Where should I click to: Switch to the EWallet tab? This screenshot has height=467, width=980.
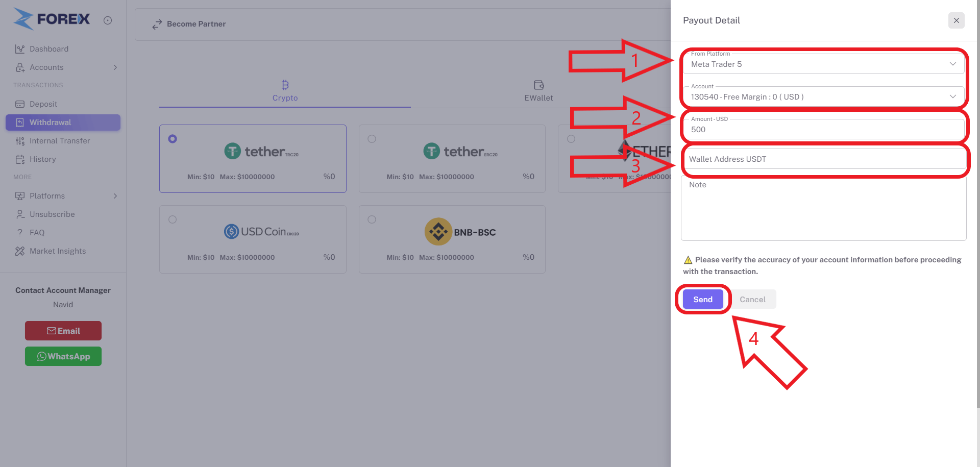pyautogui.click(x=538, y=91)
